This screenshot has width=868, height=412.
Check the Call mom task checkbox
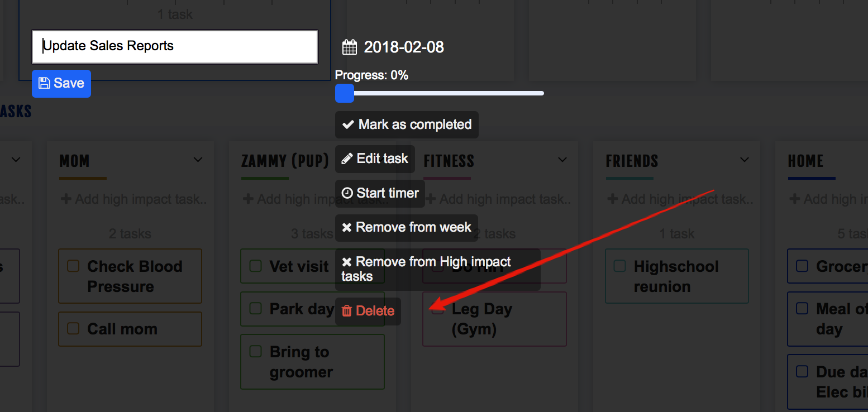point(73,328)
